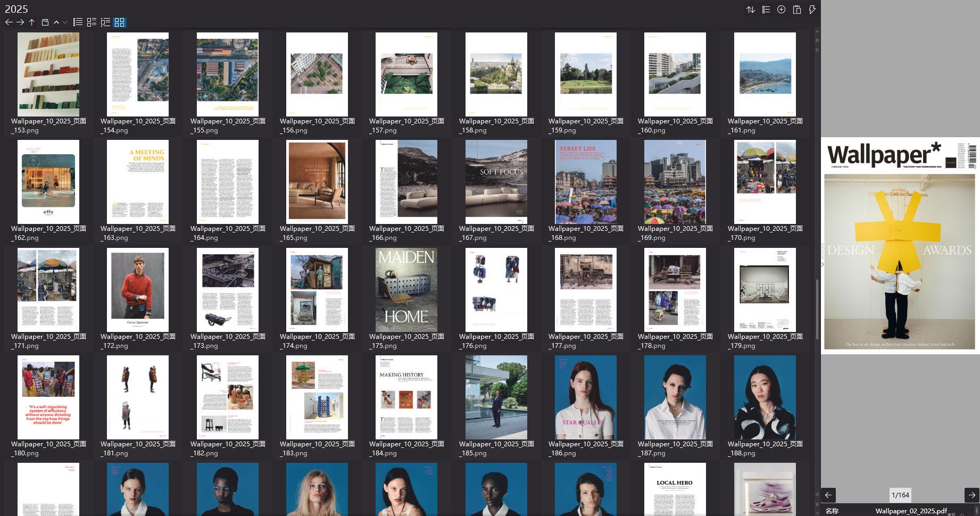Go back a page with the left arrow
Screen dimensions: 980x516
point(828,495)
